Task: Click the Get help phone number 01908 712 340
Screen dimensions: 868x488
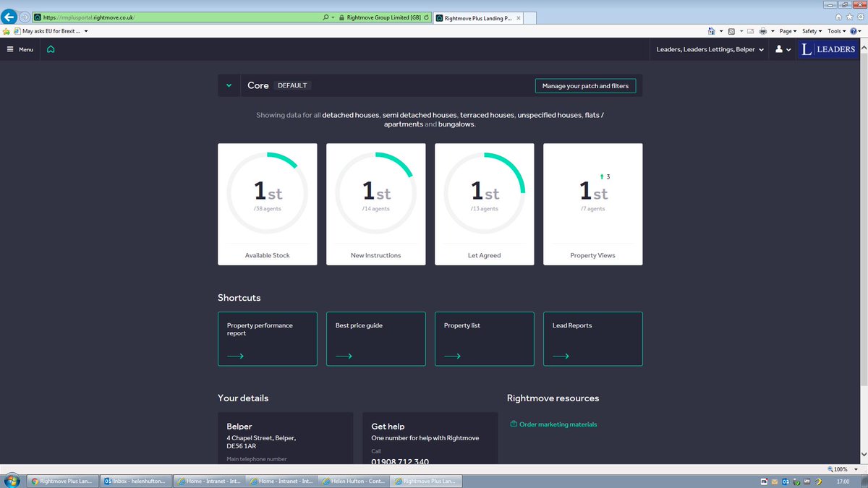Action: tap(400, 462)
